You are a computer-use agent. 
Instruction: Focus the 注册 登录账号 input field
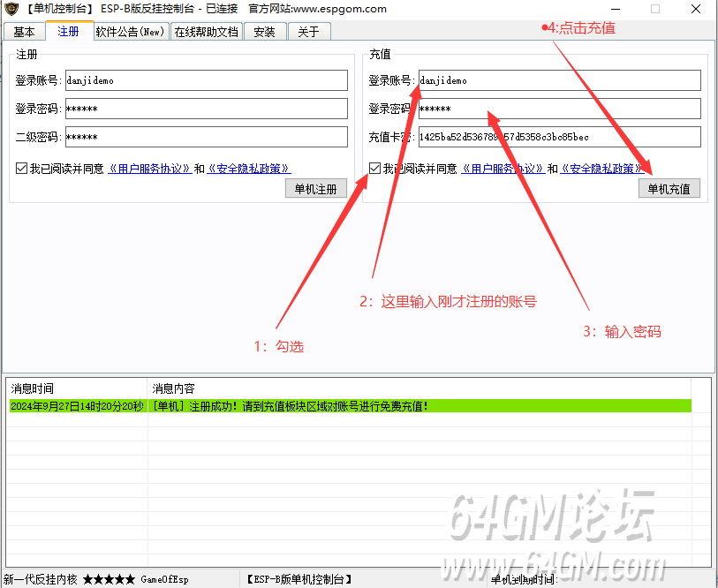(207, 80)
